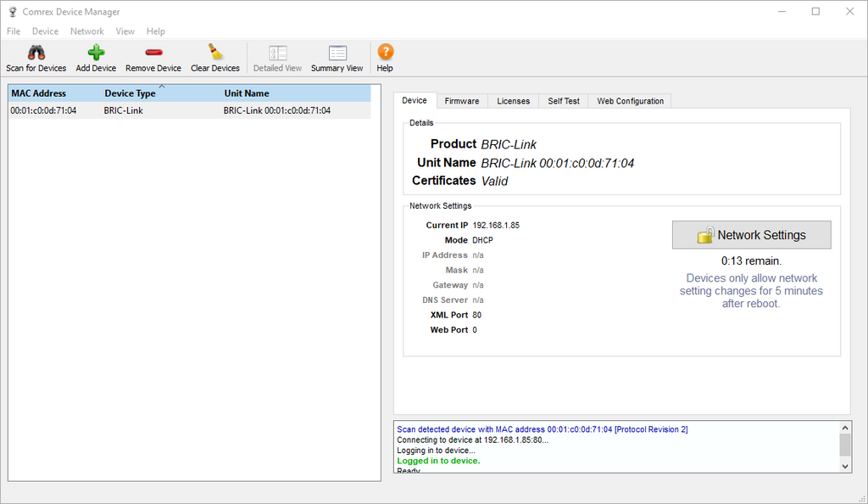Click the Scan for Devices binoculars icon
Screen dimensions: 868x504
36,53
